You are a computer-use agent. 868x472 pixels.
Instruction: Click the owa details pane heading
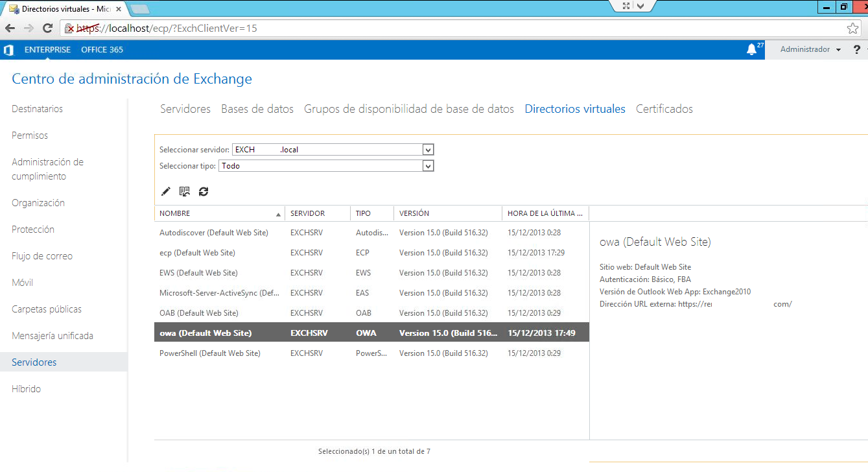coord(655,242)
